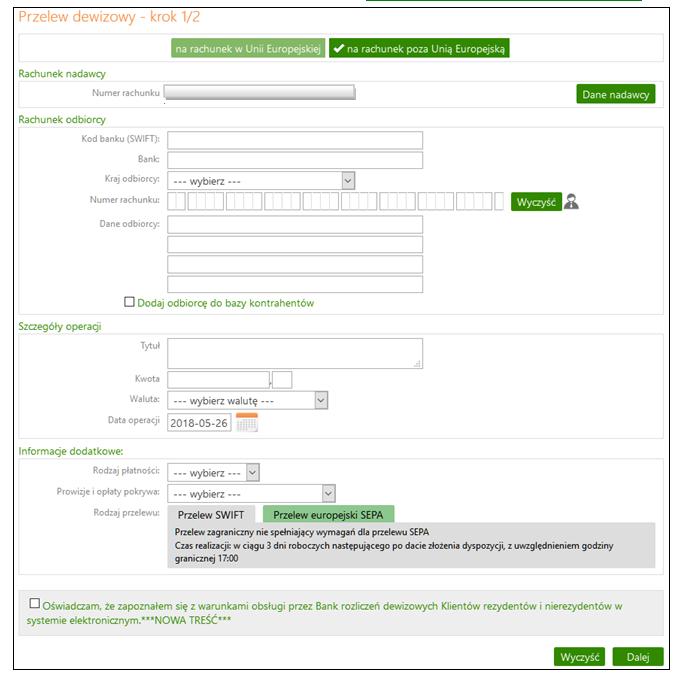Clear the account number with the Wyczyść button
Image resolution: width=683 pixels, height=673 pixels.
point(536,202)
